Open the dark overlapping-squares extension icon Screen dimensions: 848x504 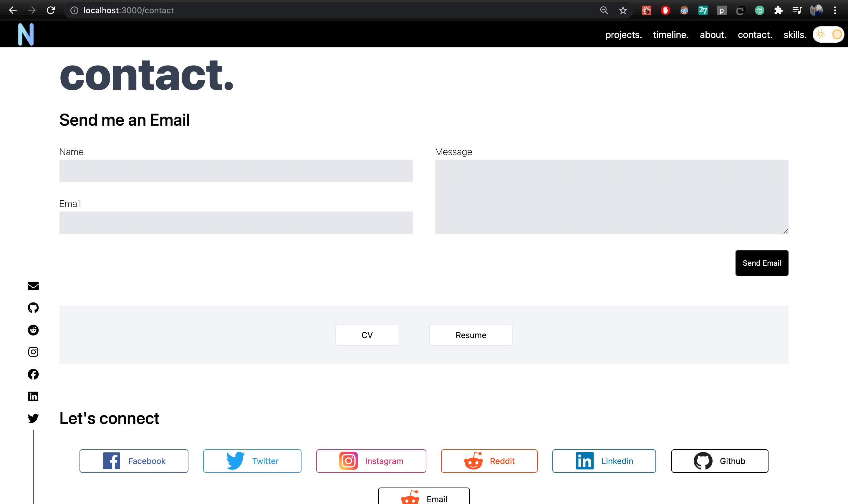point(740,11)
